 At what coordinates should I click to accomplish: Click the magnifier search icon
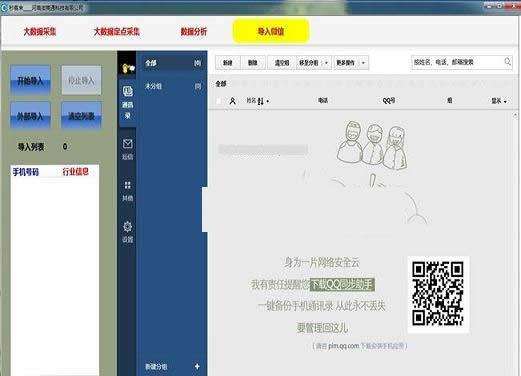(507, 62)
